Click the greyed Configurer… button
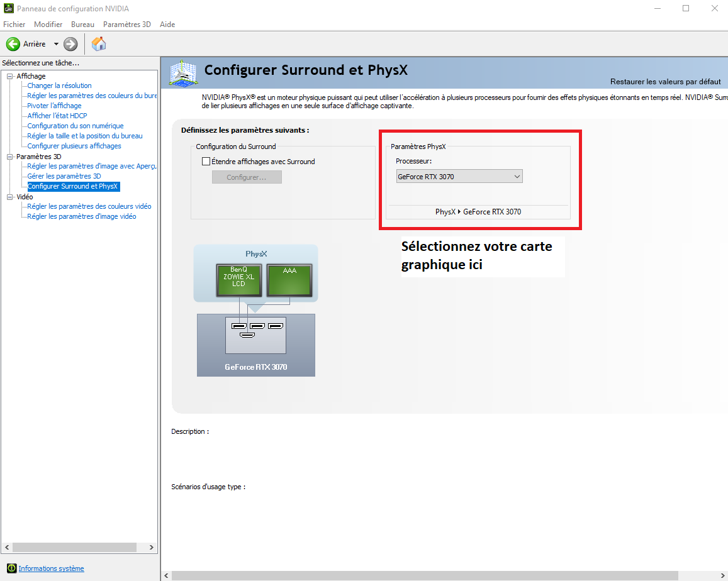The width and height of the screenshot is (728, 581). coord(247,177)
